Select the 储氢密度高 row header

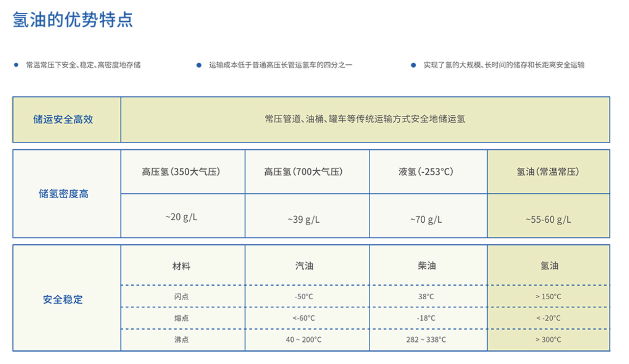coord(64,194)
